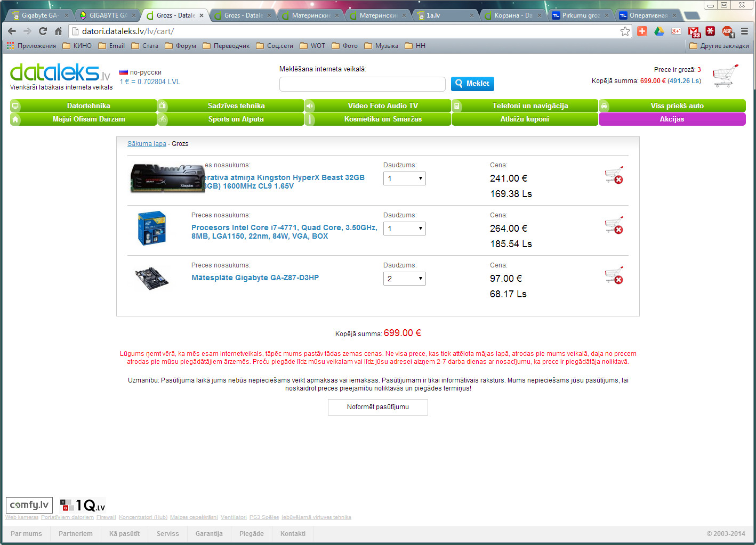This screenshot has width=756, height=545.
Task: Click the red plus extension icon
Action: click(642, 31)
